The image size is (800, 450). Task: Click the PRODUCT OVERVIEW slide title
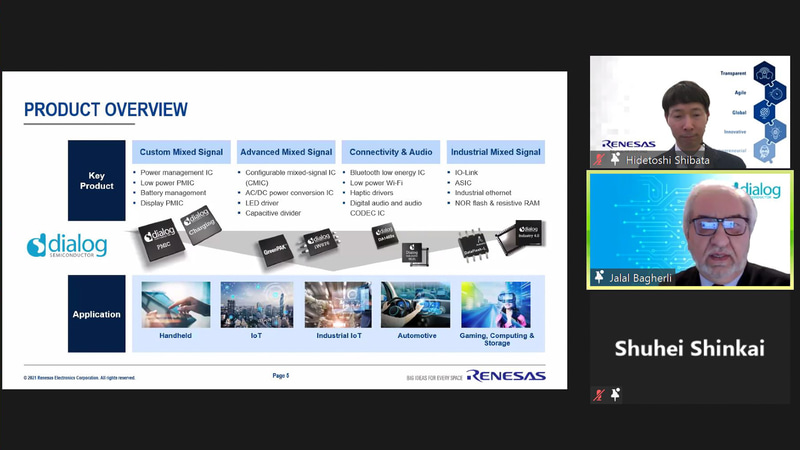point(106,110)
